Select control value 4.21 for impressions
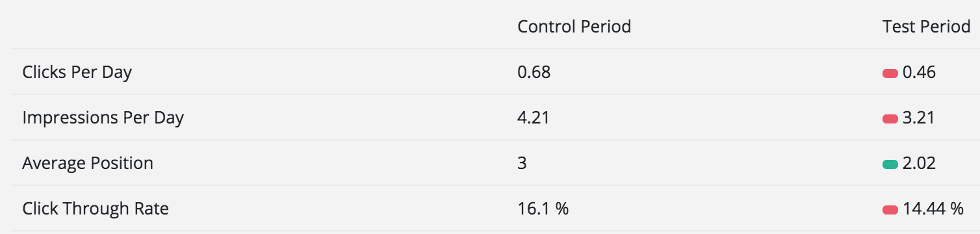980x234 pixels. (x=534, y=118)
